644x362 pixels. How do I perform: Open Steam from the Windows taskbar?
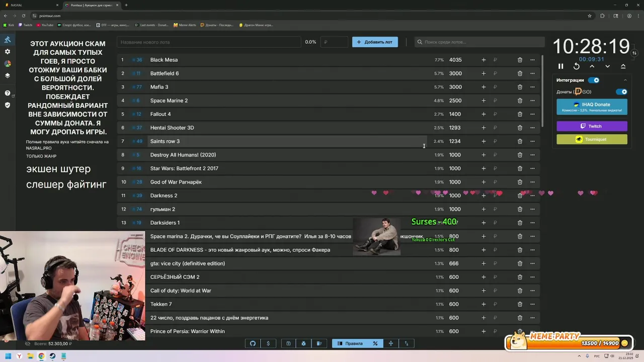[x=52, y=356]
